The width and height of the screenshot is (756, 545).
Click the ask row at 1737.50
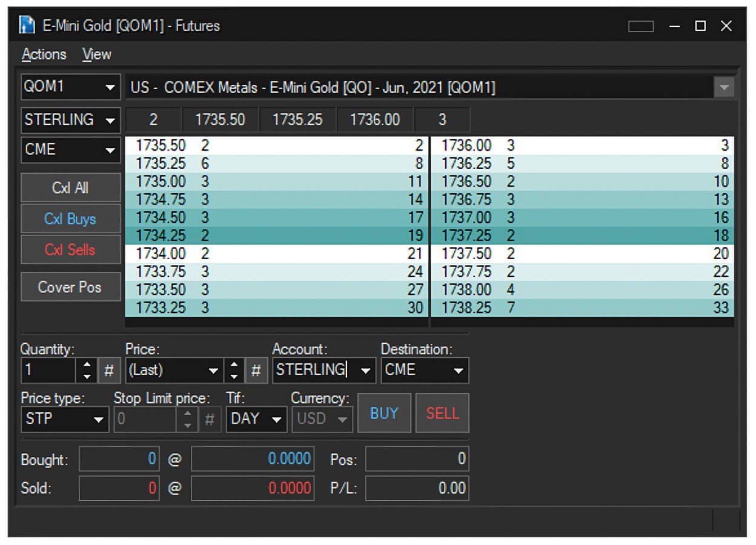coord(582,254)
